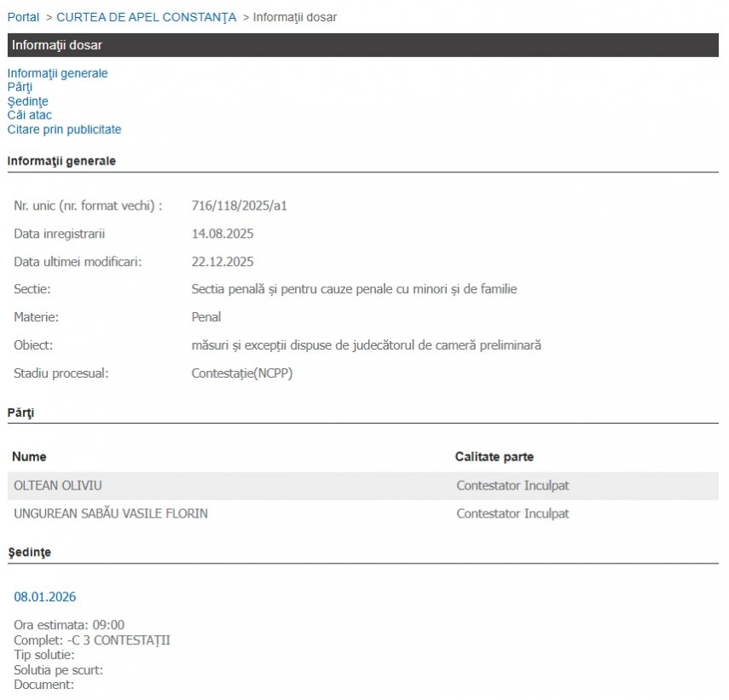Jump to Informații generale anchor link
The height and width of the screenshot is (700, 729).
(x=57, y=73)
